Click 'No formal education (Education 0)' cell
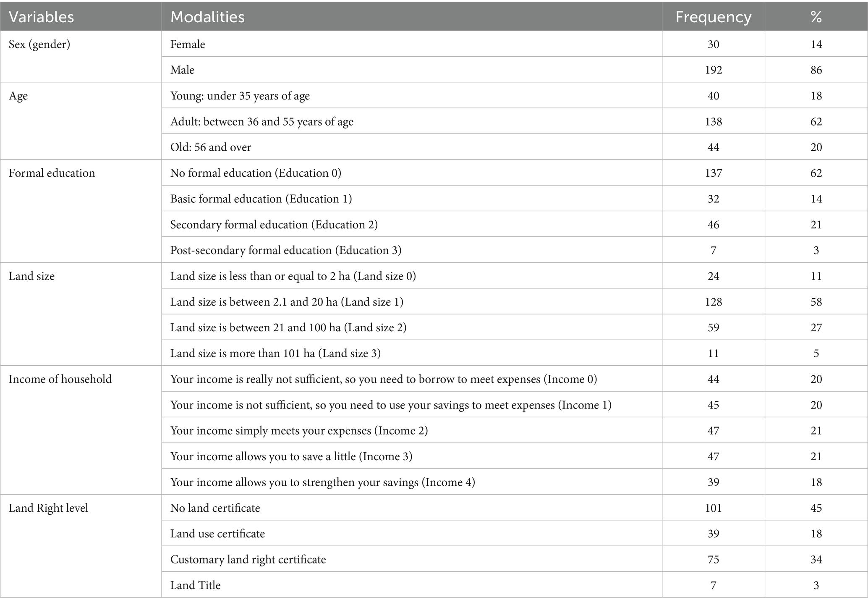The image size is (868, 605). click(x=256, y=173)
